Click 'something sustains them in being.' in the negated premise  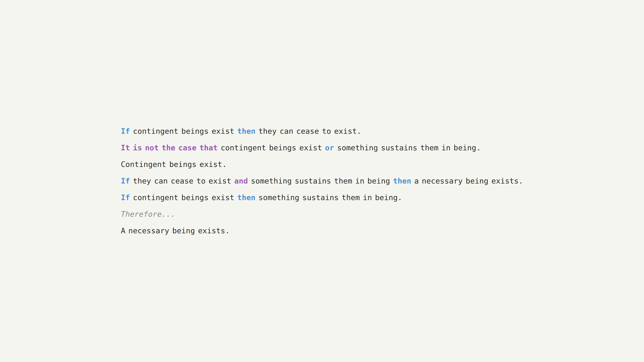point(409,148)
